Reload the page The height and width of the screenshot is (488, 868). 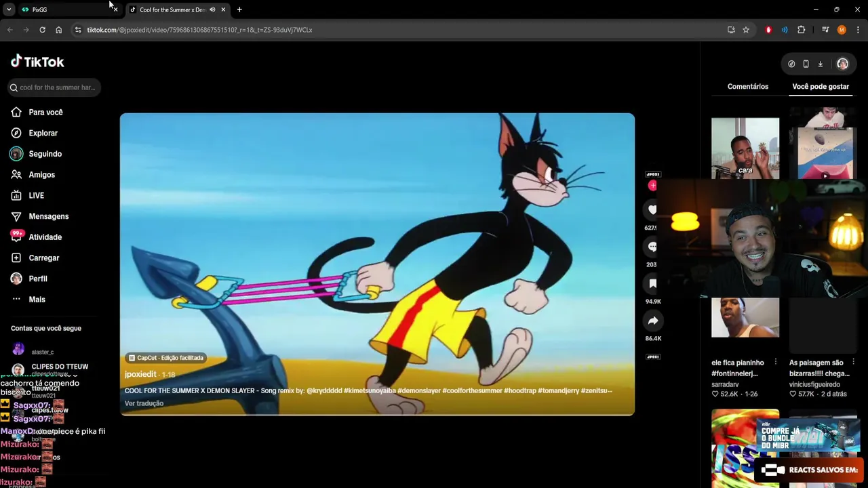42,30
